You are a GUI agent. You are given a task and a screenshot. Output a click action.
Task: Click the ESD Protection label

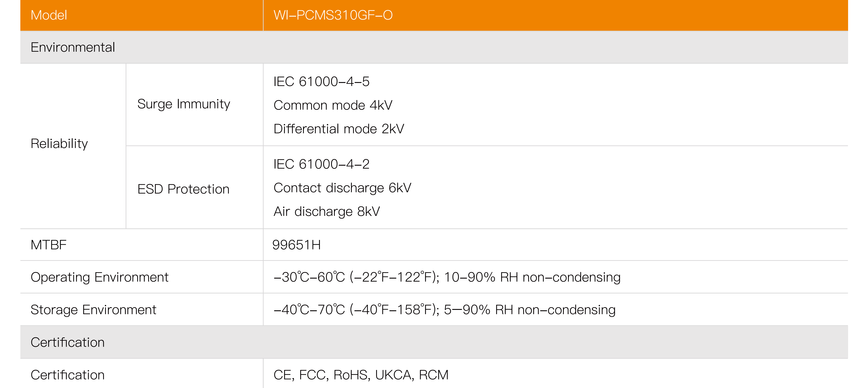pyautogui.click(x=183, y=189)
